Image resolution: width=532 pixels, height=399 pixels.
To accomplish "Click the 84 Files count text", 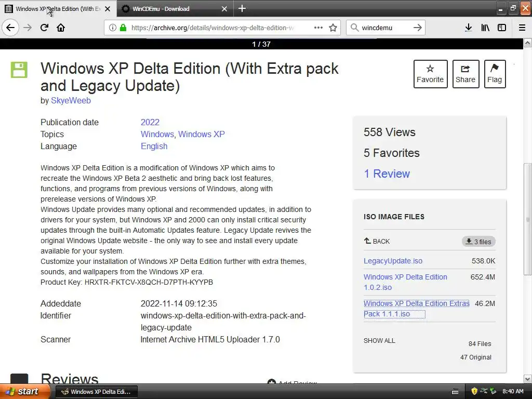I will pyautogui.click(x=480, y=344).
